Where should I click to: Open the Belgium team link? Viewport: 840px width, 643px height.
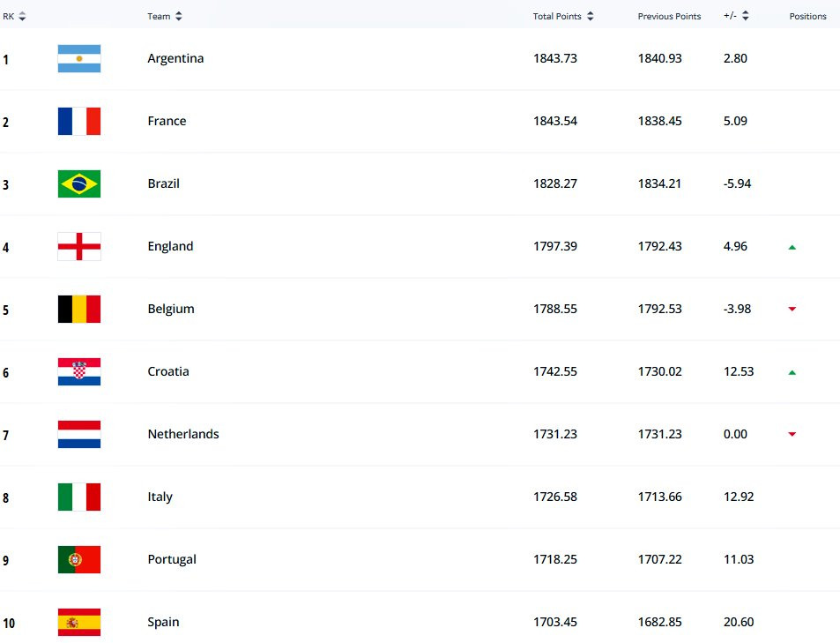coord(171,309)
